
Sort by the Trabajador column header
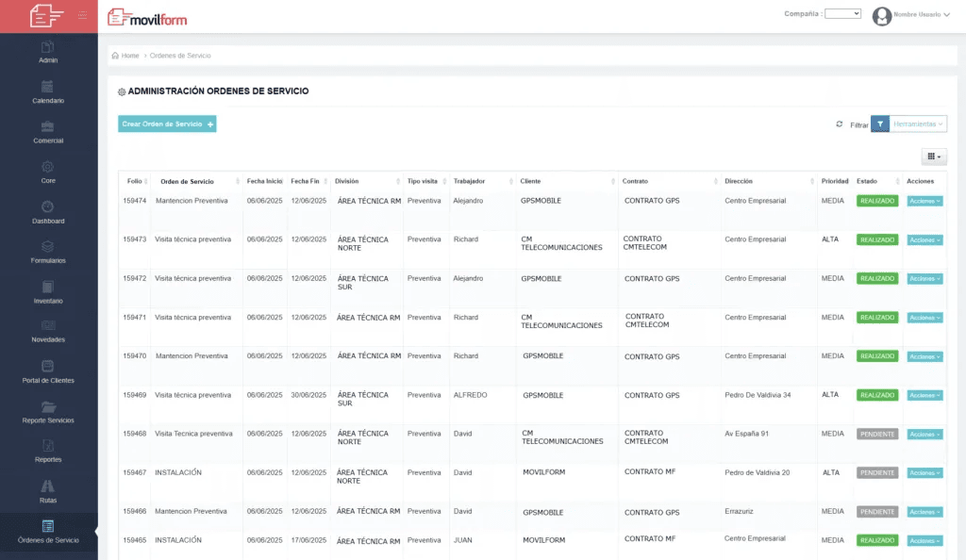point(482,181)
